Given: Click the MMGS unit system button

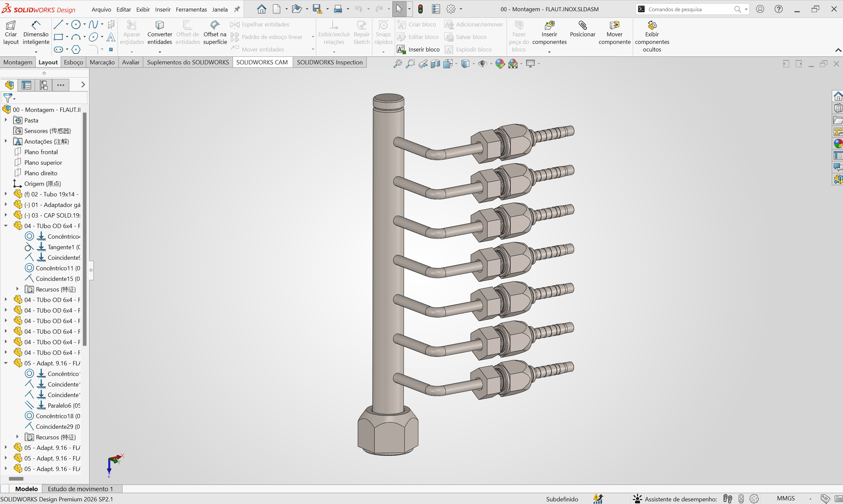Looking at the screenshot, I should pos(786,499).
